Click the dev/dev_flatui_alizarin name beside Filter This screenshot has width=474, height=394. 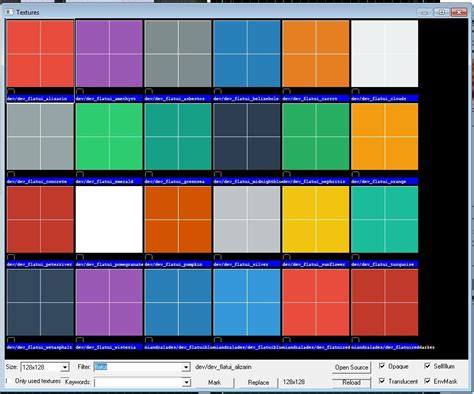[x=223, y=367]
